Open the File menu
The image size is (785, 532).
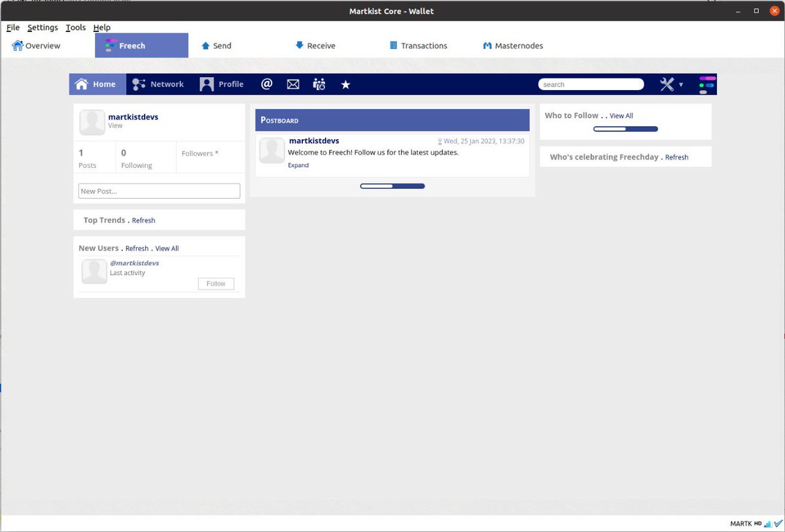tap(13, 27)
